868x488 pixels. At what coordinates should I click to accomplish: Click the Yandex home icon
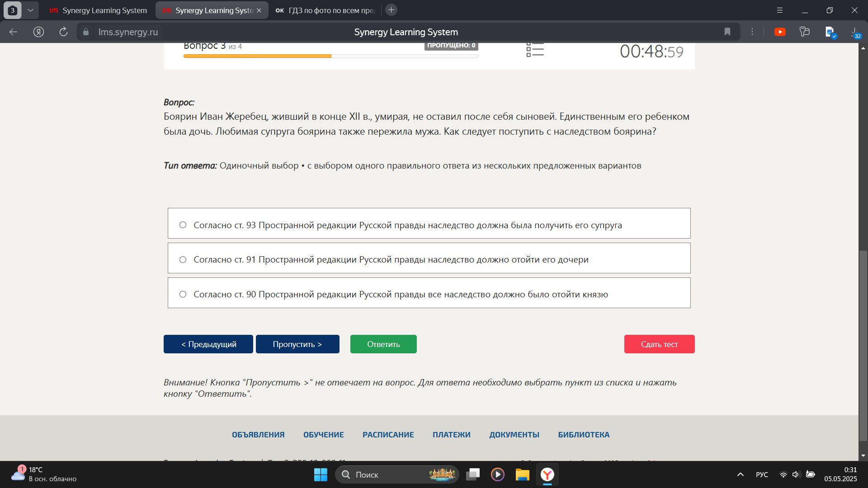38,32
